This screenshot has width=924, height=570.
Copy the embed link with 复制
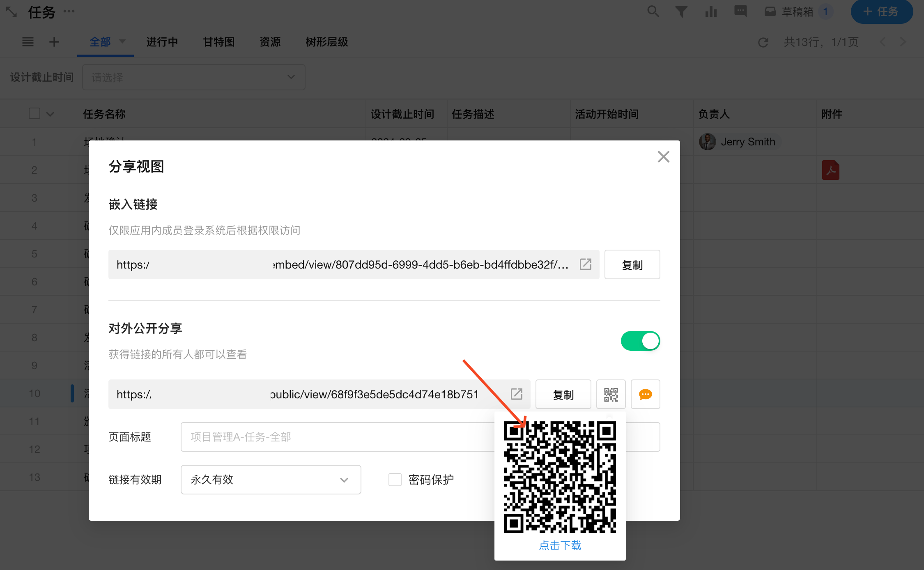pos(632,265)
